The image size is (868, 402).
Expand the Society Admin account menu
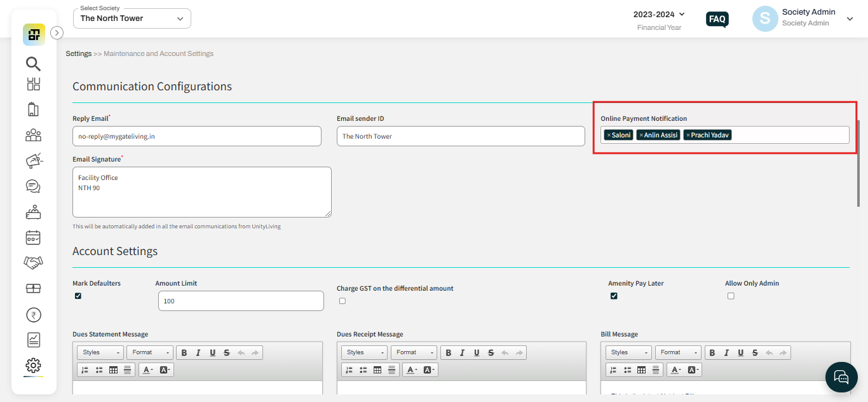pyautogui.click(x=850, y=18)
